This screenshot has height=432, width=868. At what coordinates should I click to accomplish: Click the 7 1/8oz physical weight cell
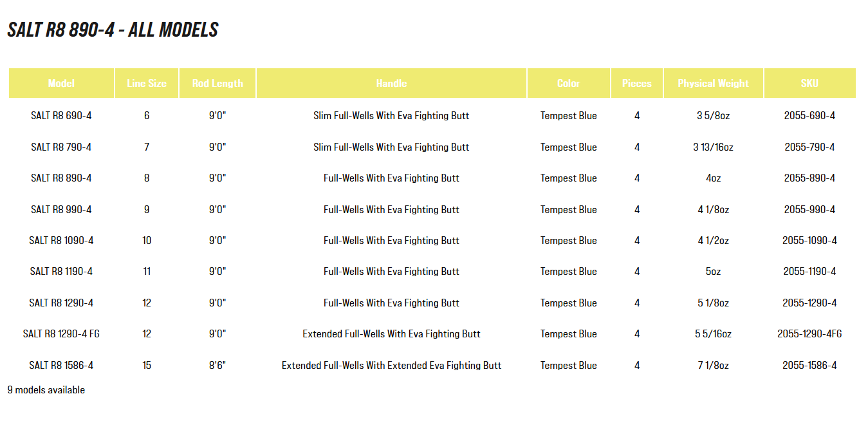(713, 366)
